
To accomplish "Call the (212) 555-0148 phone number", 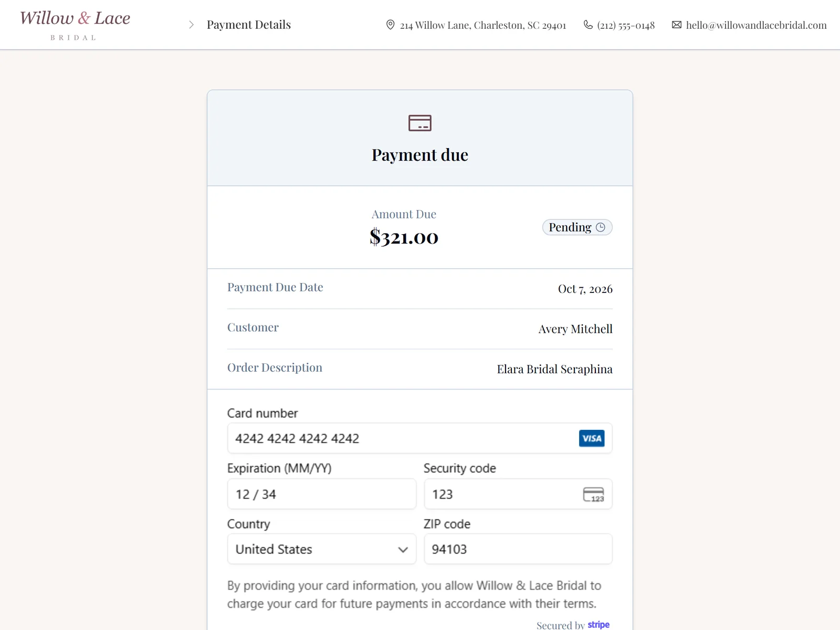I will click(x=626, y=25).
